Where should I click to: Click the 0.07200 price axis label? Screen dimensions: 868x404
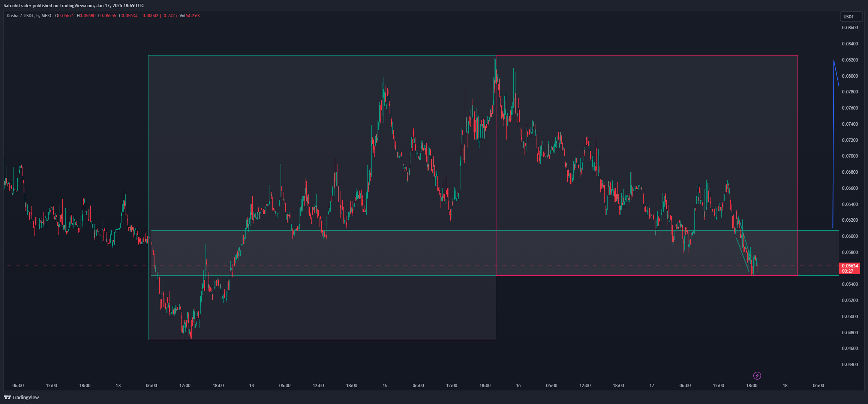click(x=850, y=140)
